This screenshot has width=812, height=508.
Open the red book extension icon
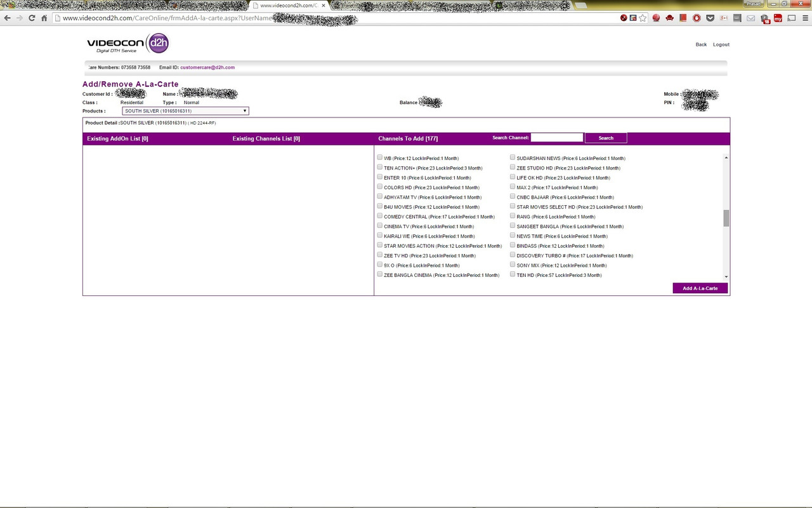point(683,18)
